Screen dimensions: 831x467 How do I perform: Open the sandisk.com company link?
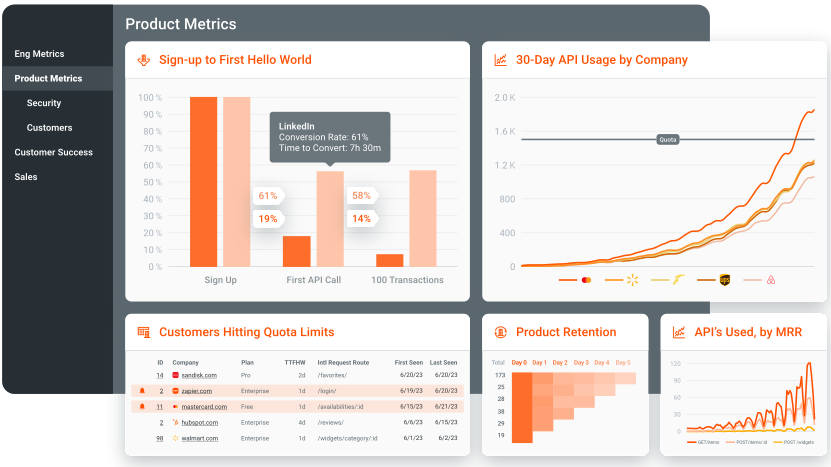pos(199,375)
